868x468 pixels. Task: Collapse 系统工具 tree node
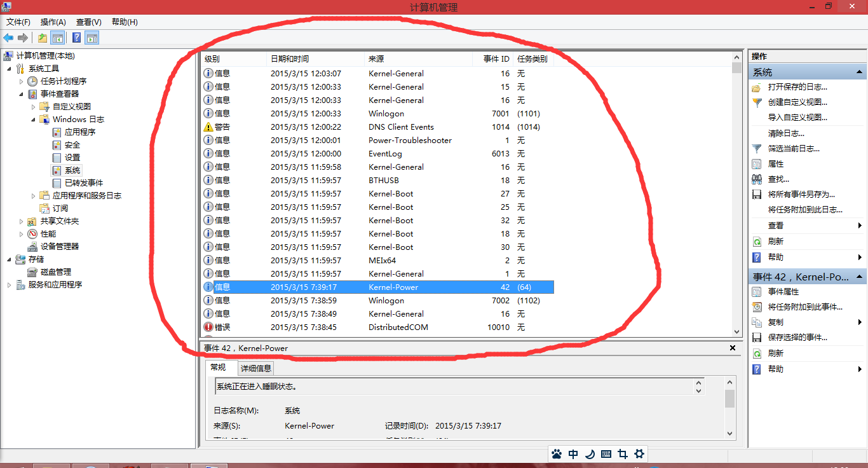point(9,68)
